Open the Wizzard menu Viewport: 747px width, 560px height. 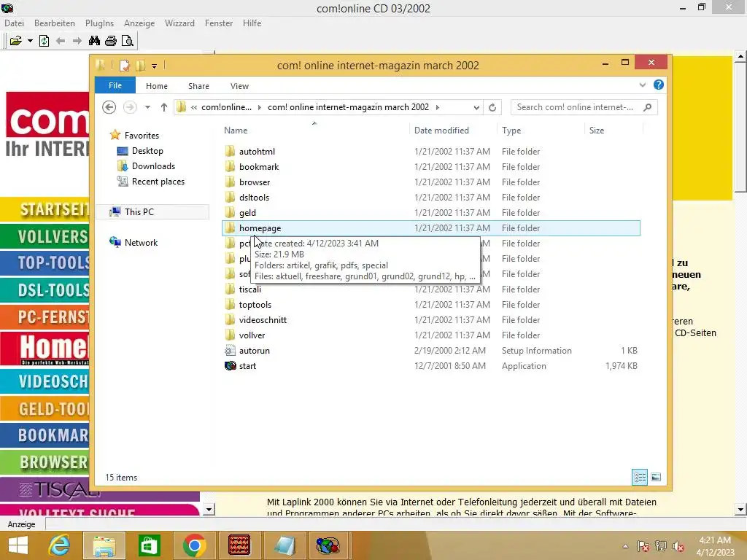coord(179,23)
